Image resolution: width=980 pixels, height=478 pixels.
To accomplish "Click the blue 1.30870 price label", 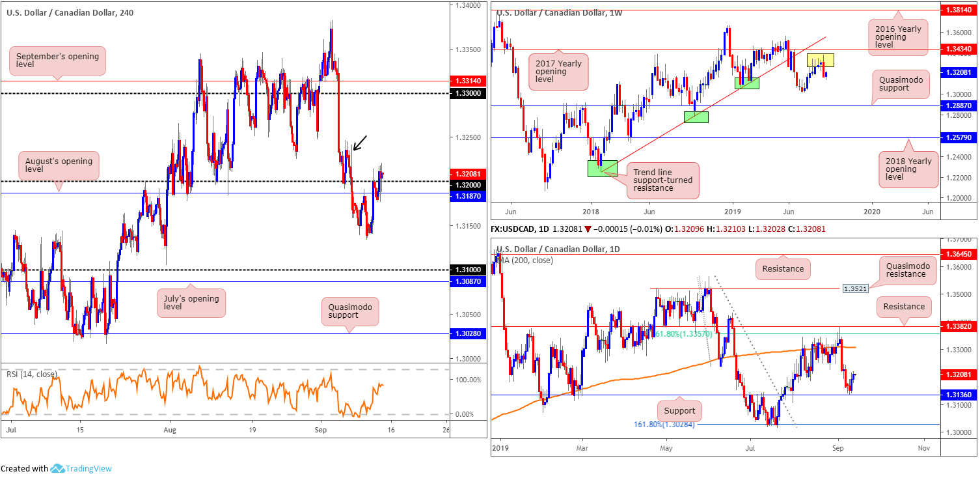I will tap(469, 281).
